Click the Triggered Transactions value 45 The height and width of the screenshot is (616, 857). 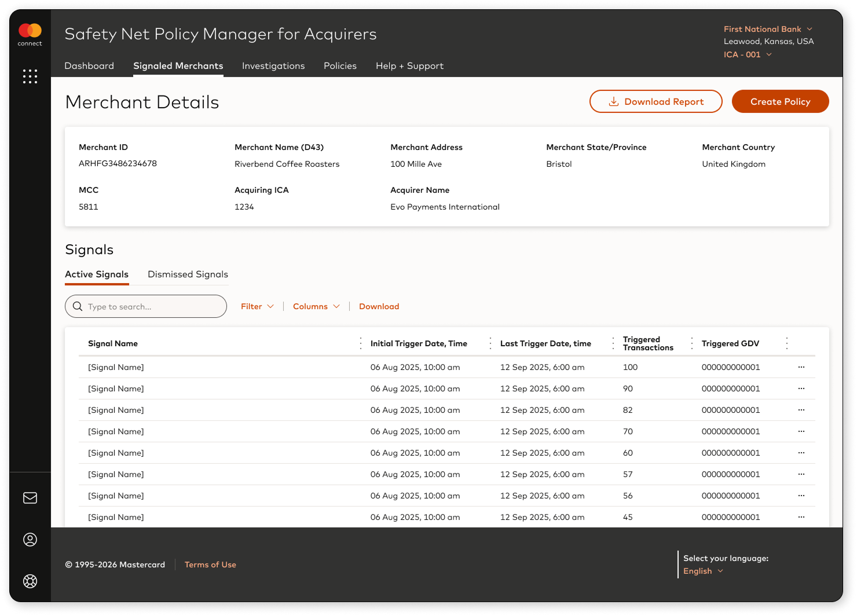coord(628,517)
